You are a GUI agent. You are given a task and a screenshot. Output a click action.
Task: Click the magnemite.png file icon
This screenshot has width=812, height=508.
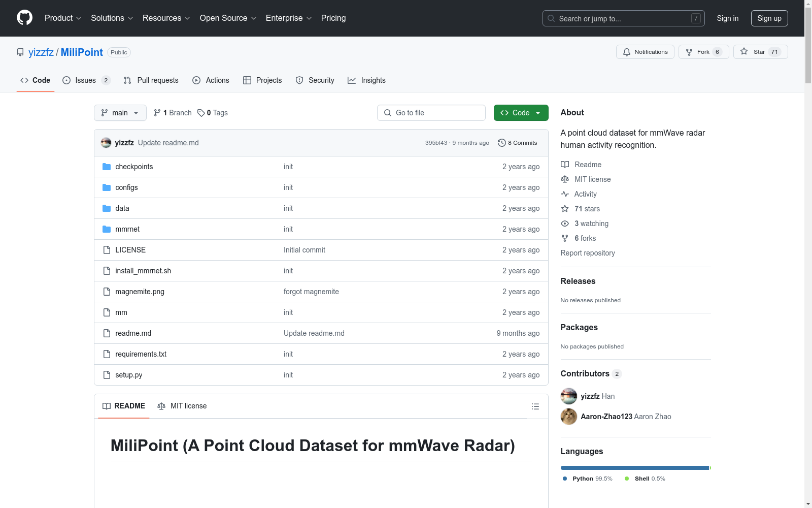coord(107,292)
